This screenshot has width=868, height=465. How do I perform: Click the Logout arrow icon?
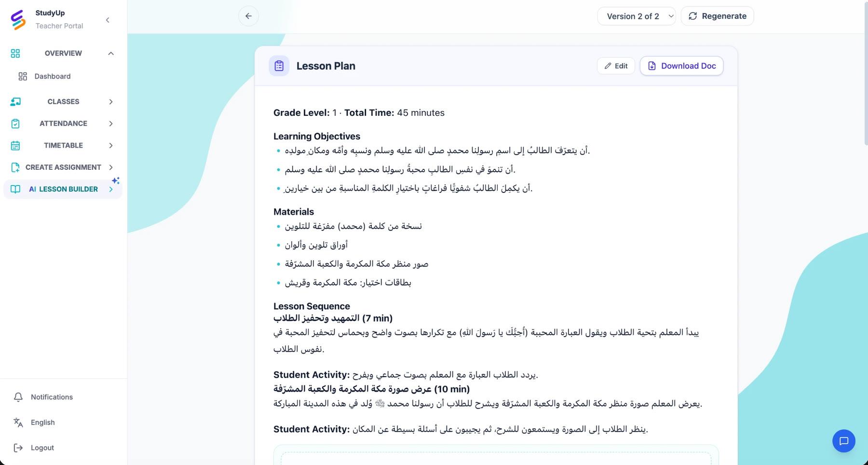pyautogui.click(x=18, y=448)
